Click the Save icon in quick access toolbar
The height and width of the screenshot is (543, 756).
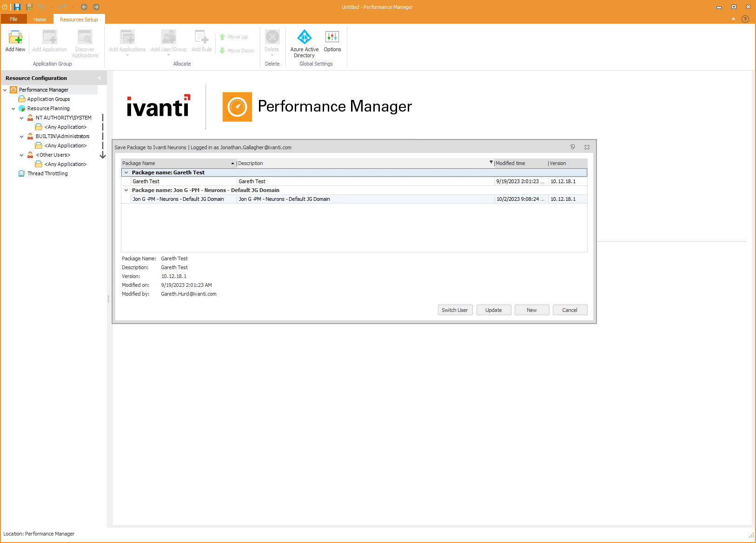click(17, 7)
